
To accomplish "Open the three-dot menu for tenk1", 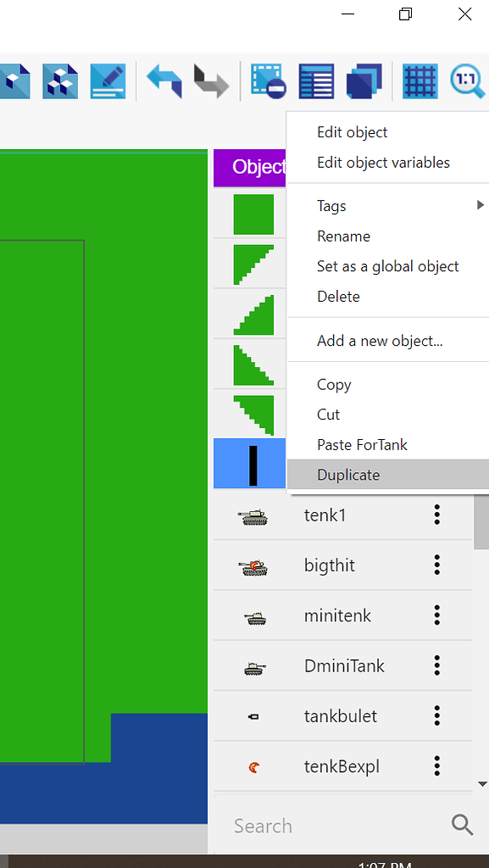I will pyautogui.click(x=437, y=515).
